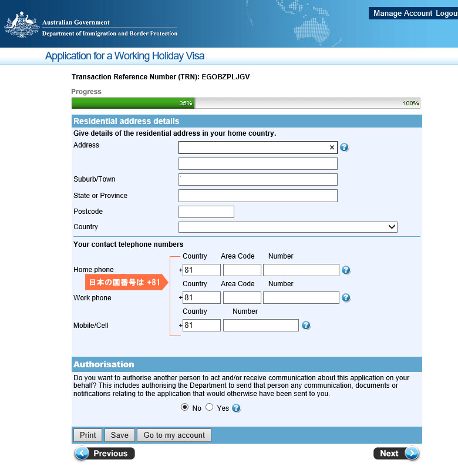Click Work phone Number field
Image resolution: width=458 pixels, height=476 pixels.
tap(301, 297)
